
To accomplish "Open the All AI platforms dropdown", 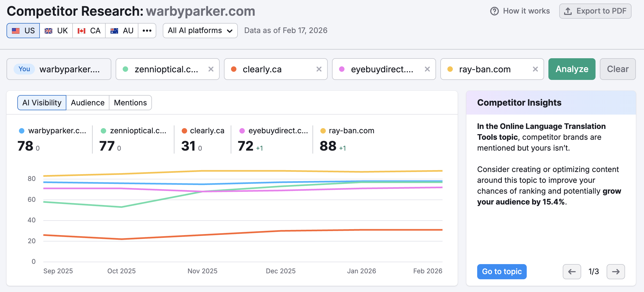I will [200, 31].
